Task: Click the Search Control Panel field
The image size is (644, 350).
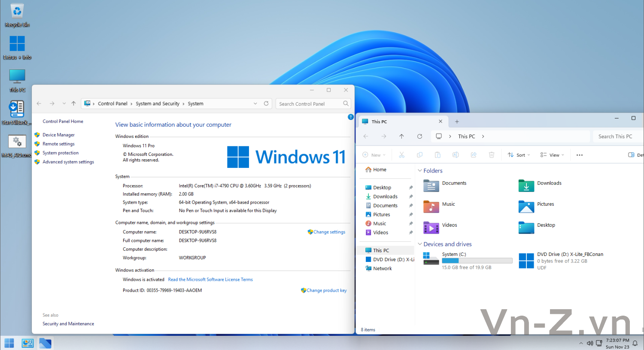Action: click(310, 104)
